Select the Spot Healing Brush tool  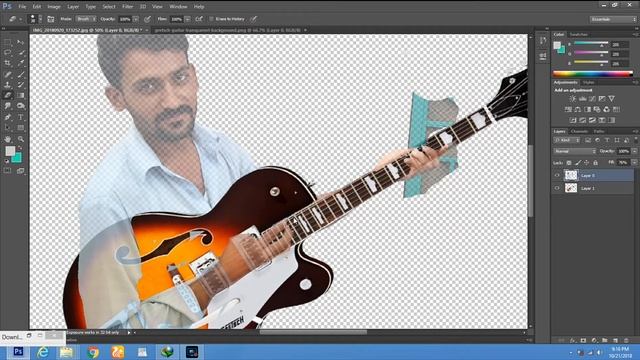(8, 74)
